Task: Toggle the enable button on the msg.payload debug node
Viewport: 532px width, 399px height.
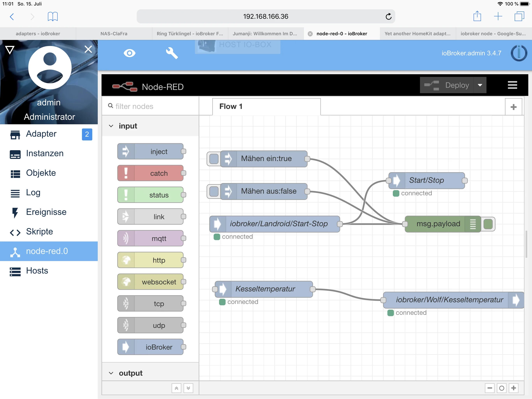Action: tap(488, 224)
